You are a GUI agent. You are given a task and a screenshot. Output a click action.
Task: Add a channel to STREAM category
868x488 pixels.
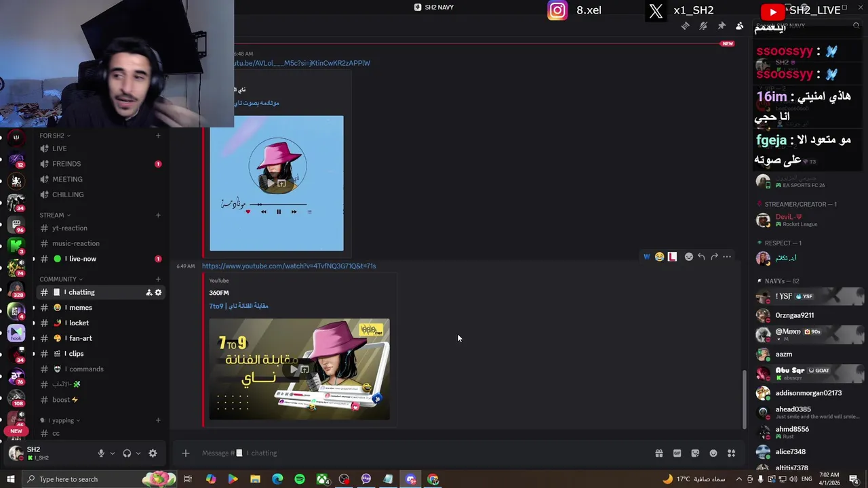[x=158, y=215]
